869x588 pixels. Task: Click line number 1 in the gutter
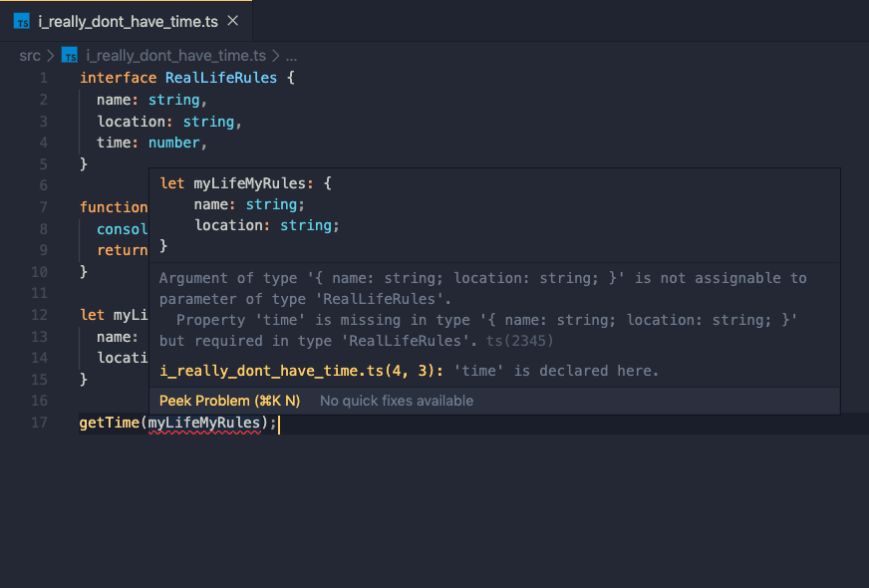[x=43, y=78]
